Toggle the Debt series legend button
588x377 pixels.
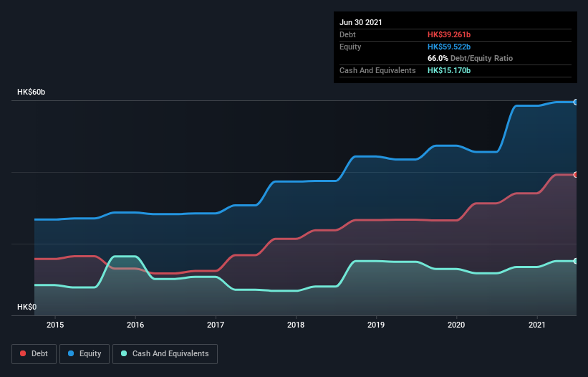tap(34, 354)
